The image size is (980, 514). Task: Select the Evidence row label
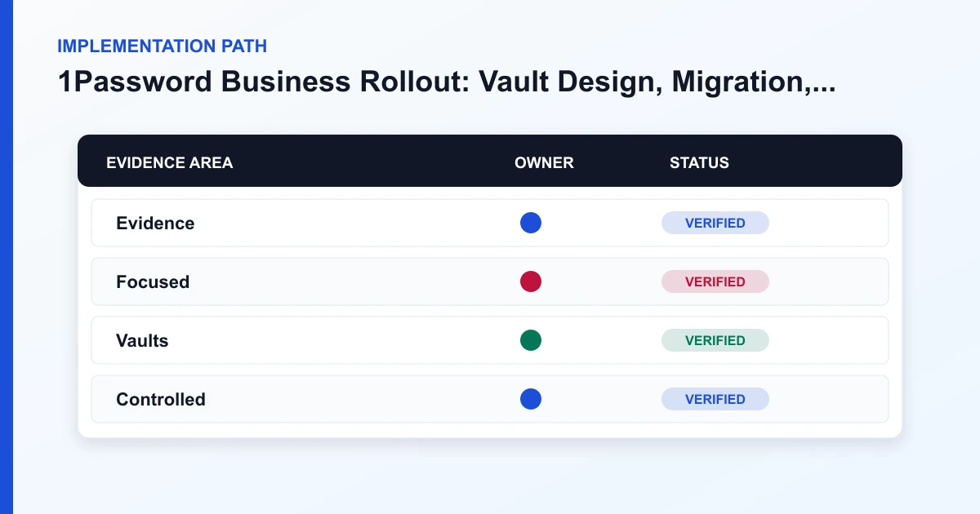click(155, 223)
